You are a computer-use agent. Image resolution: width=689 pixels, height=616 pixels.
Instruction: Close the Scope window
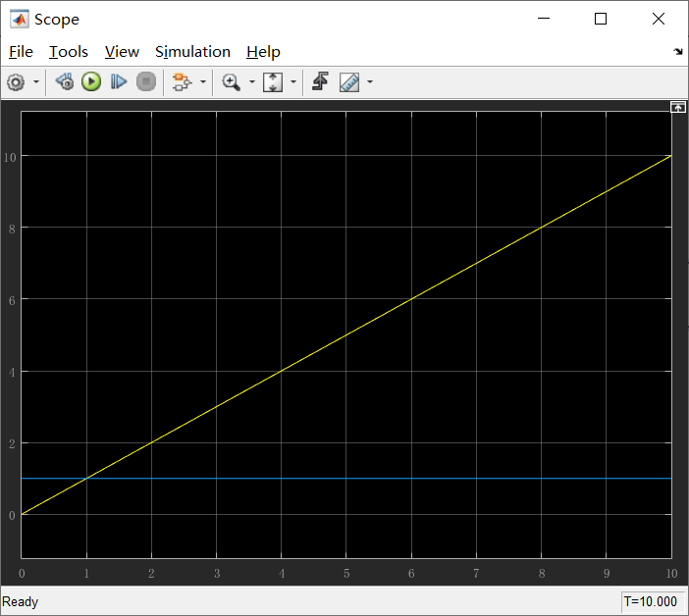[x=659, y=19]
